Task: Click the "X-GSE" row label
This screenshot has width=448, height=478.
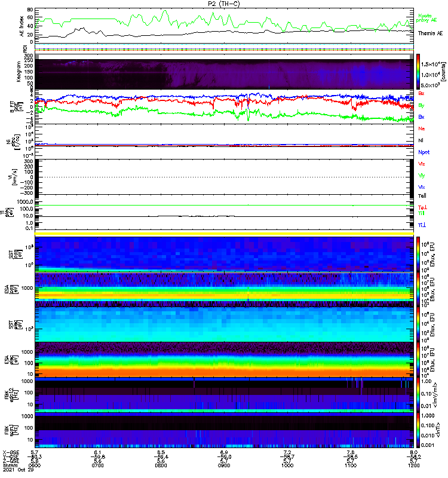Action: pyautogui.click(x=10, y=452)
